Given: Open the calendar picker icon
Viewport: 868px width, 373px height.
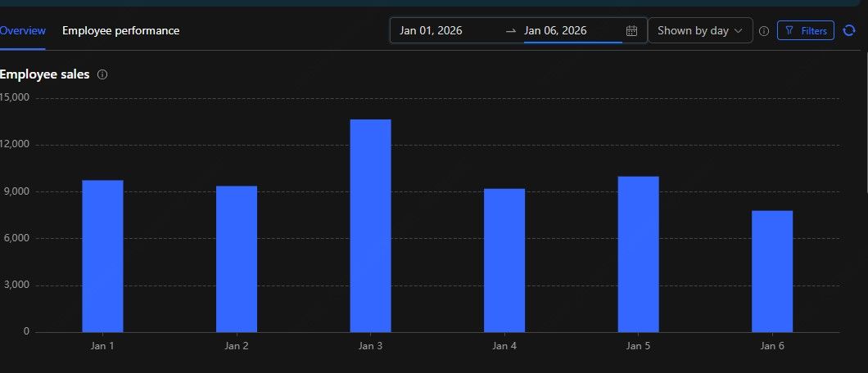Looking at the screenshot, I should (x=631, y=31).
